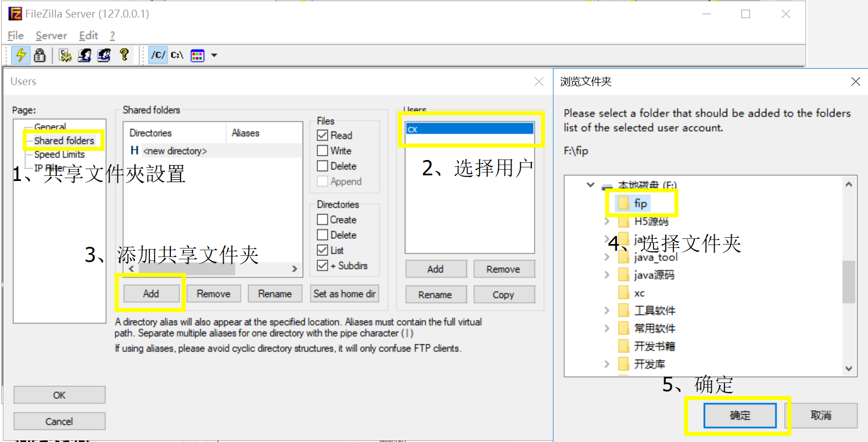Toggle the Files Append checkbox
868x442 pixels.
(x=322, y=181)
